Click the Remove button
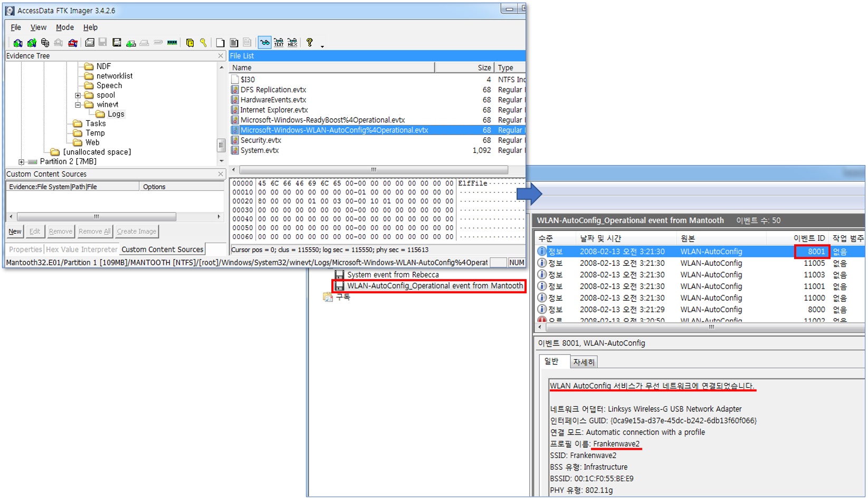The height and width of the screenshot is (500, 868). click(61, 232)
